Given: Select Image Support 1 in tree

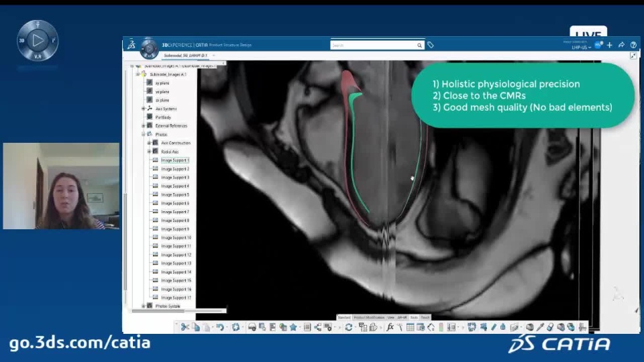Looking at the screenshot, I should pos(175,160).
